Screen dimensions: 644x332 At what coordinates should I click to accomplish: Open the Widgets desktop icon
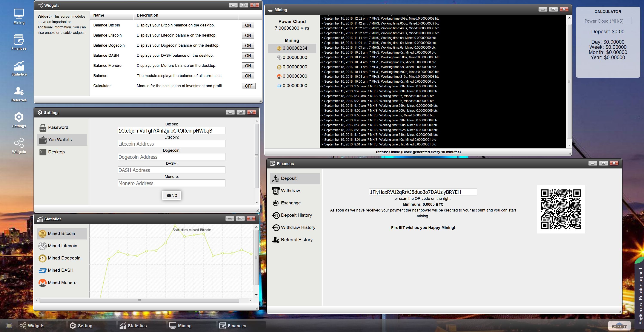[19, 145]
